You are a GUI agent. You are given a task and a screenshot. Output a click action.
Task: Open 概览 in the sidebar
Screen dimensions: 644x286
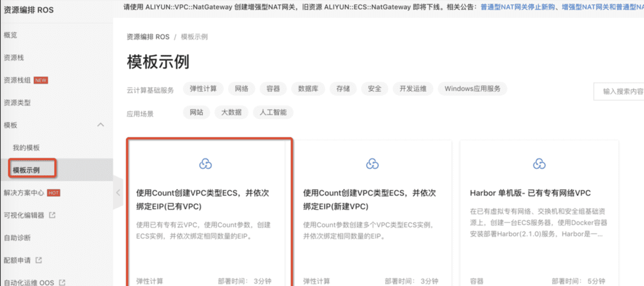click(x=10, y=35)
